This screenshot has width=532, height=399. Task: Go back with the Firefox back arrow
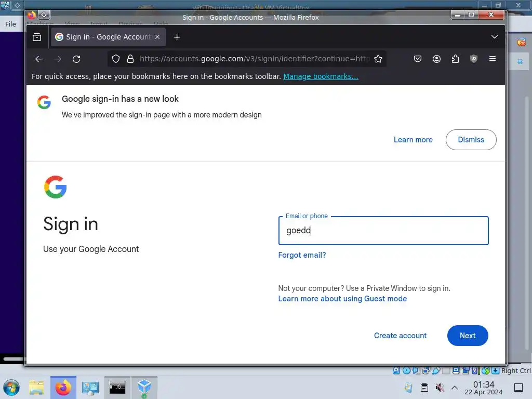click(38, 59)
